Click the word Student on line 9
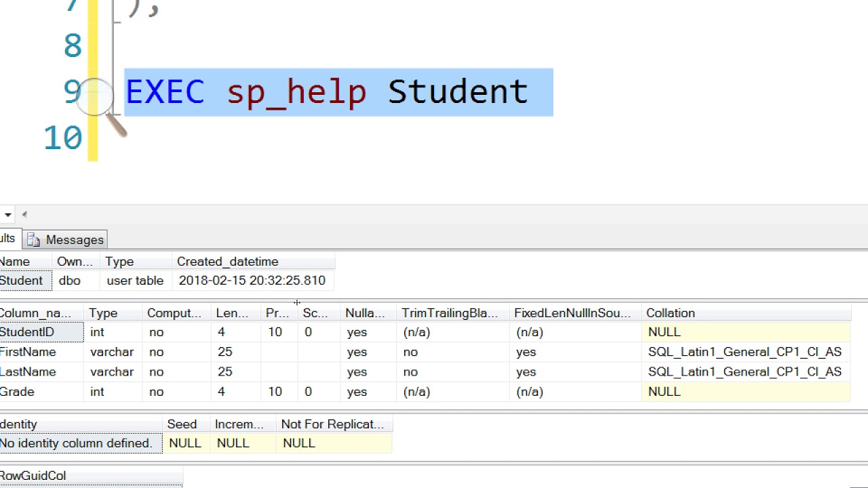Screen dimensions: 868x488 coord(458,91)
